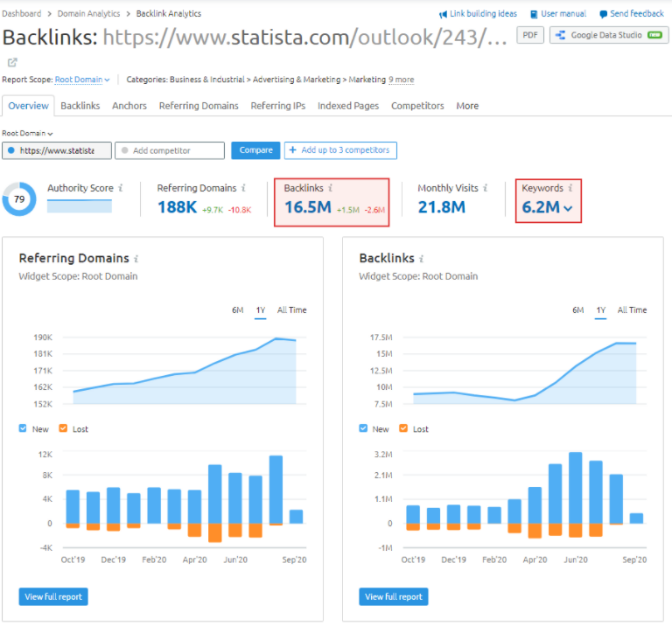Open the Report Scope Root Domain dropdown
The width and height of the screenshot is (672, 626).
pos(82,80)
